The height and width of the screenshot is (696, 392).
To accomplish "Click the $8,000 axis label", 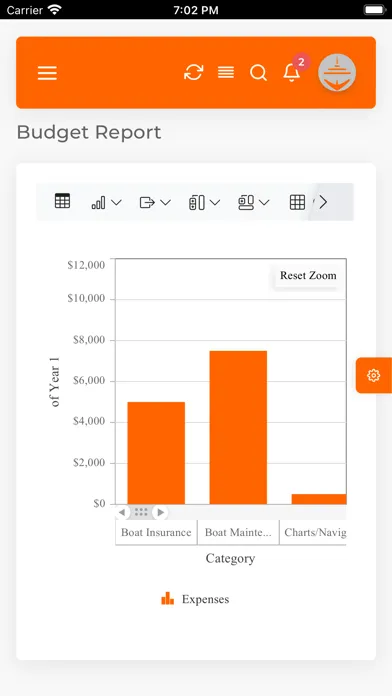I will 89,340.
